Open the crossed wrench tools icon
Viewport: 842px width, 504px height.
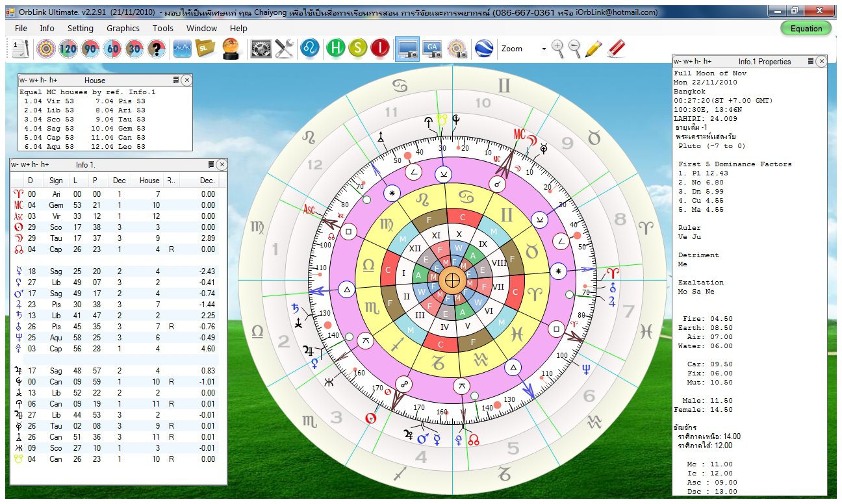[x=284, y=49]
